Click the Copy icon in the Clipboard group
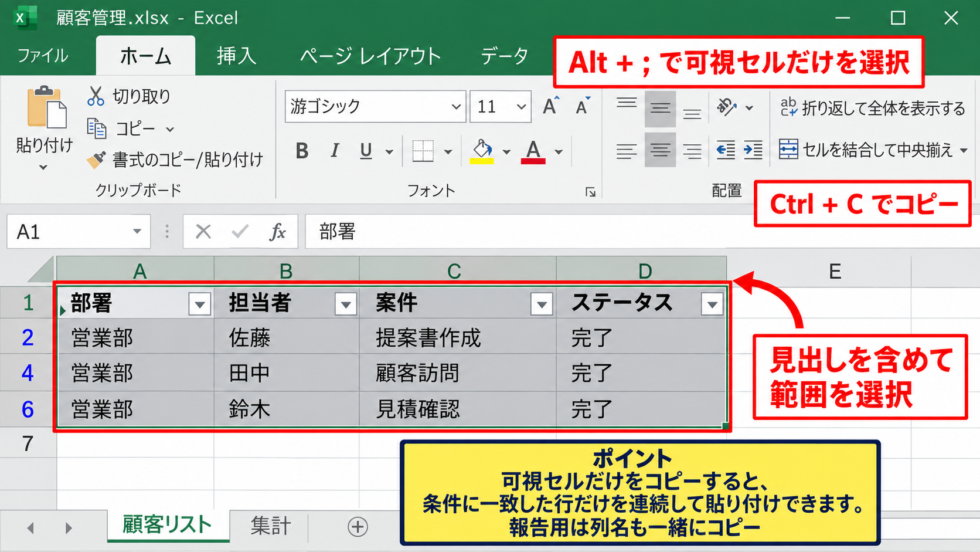 click(97, 128)
